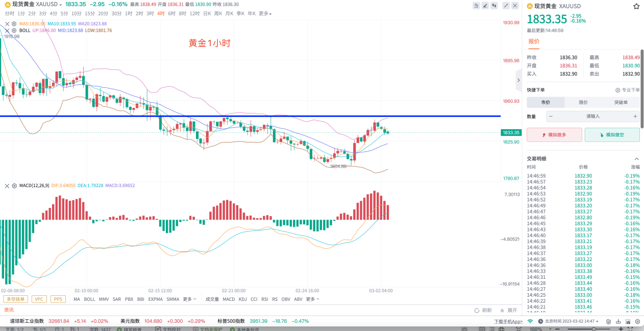Select 市价 order type
Screen dimensions: 644x331
tap(546, 102)
